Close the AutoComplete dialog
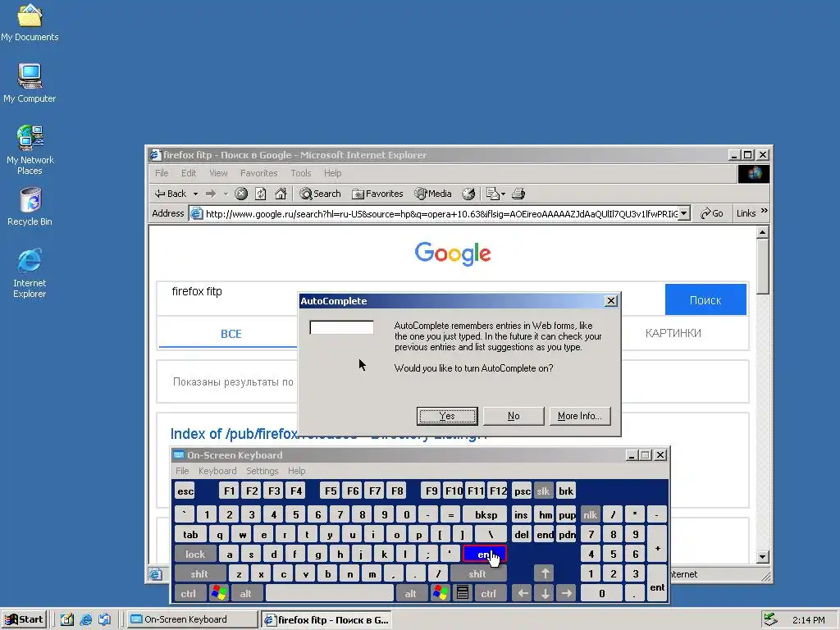 point(610,301)
